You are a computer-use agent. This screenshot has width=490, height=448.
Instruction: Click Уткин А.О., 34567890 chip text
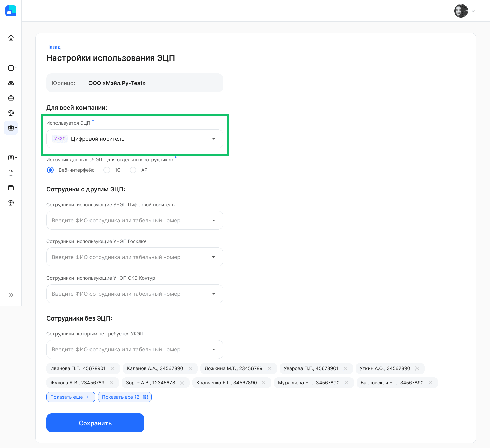[x=385, y=368]
